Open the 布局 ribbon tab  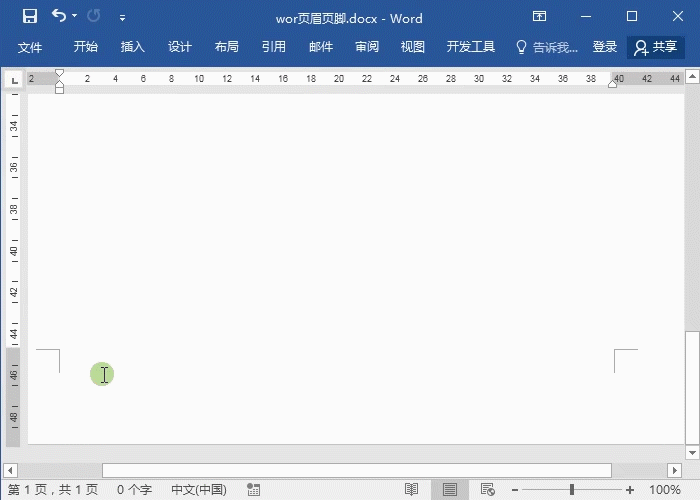(x=226, y=46)
